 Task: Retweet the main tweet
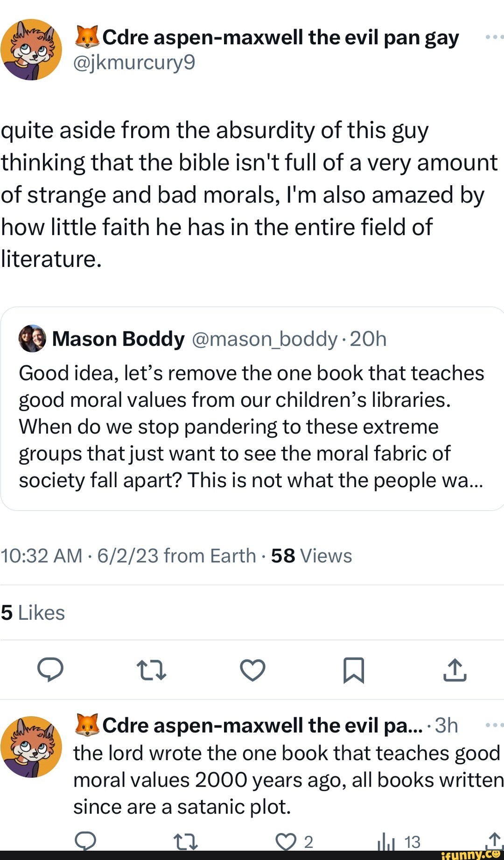[x=151, y=670]
